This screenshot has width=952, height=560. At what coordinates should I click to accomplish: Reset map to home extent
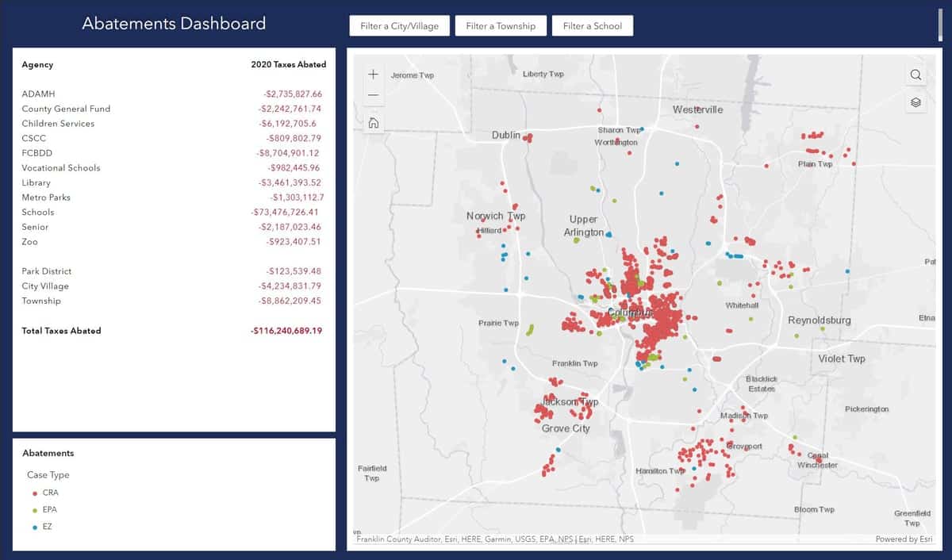[373, 123]
